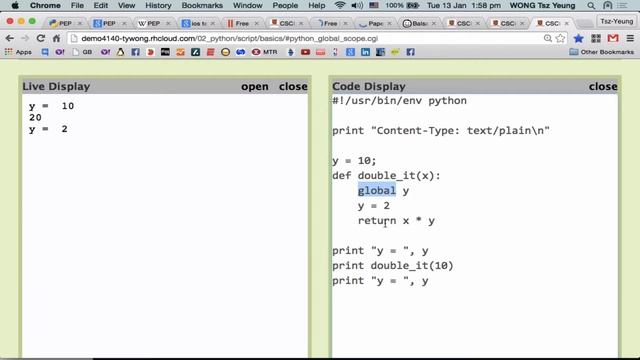The width and height of the screenshot is (640, 360).
Task: Open the QR code extension
Action: (x=596, y=38)
